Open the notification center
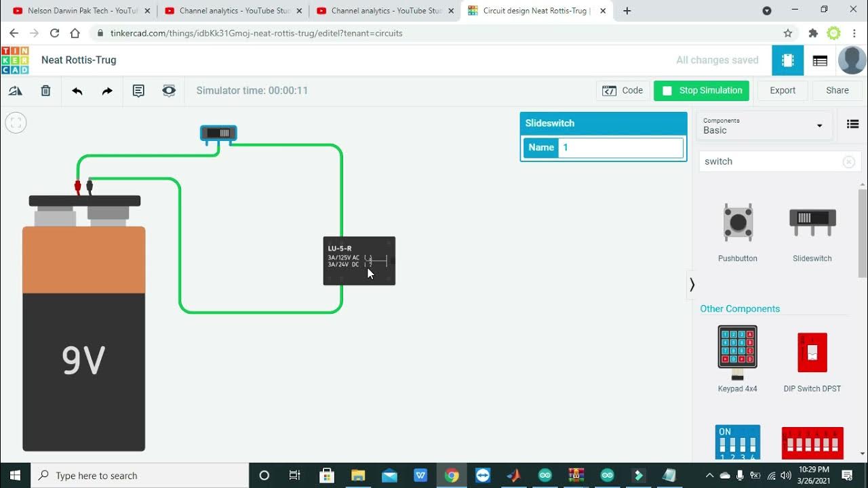The width and height of the screenshot is (868, 488). pos(847,475)
